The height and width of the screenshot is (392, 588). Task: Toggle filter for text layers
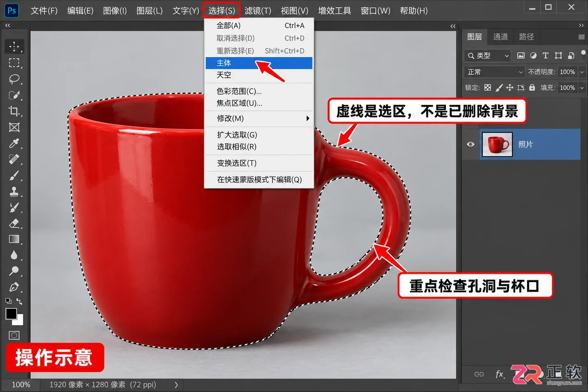pyautogui.click(x=546, y=56)
